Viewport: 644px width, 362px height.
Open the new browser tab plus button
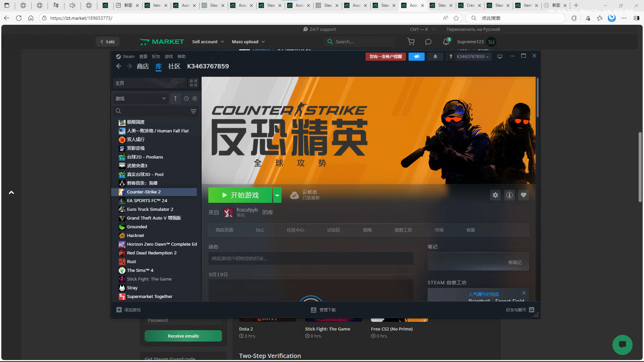pos(576,5)
